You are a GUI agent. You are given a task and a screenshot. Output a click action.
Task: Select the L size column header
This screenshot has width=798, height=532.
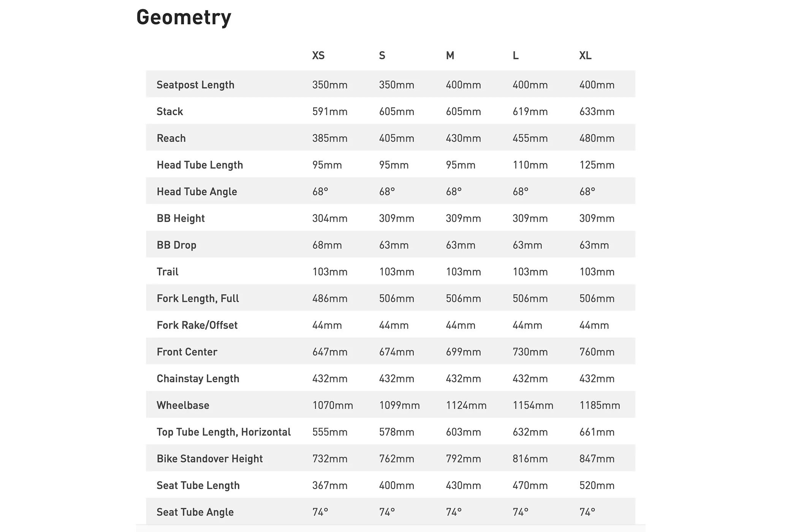515,55
